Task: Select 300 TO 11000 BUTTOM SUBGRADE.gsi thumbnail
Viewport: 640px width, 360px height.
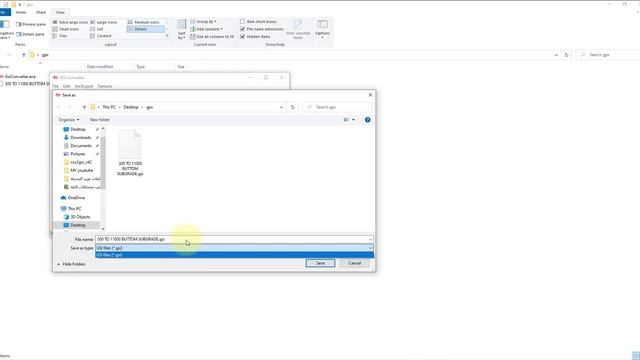Action: 130,153
